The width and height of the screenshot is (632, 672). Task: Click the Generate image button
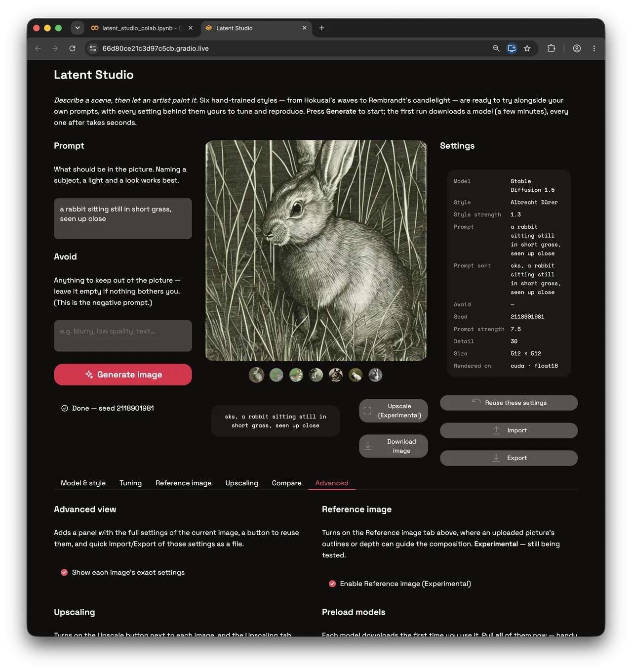tap(123, 375)
